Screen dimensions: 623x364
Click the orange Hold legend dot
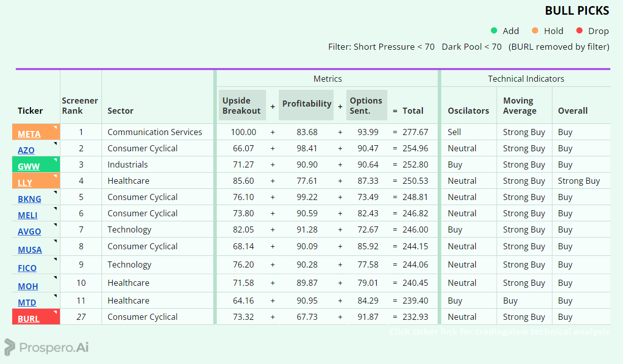pyautogui.click(x=535, y=30)
